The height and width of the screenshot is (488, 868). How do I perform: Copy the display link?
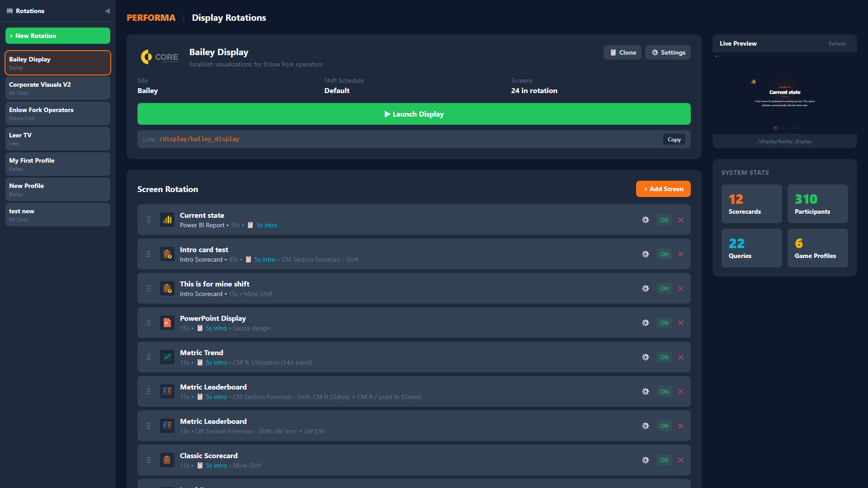pos(674,140)
